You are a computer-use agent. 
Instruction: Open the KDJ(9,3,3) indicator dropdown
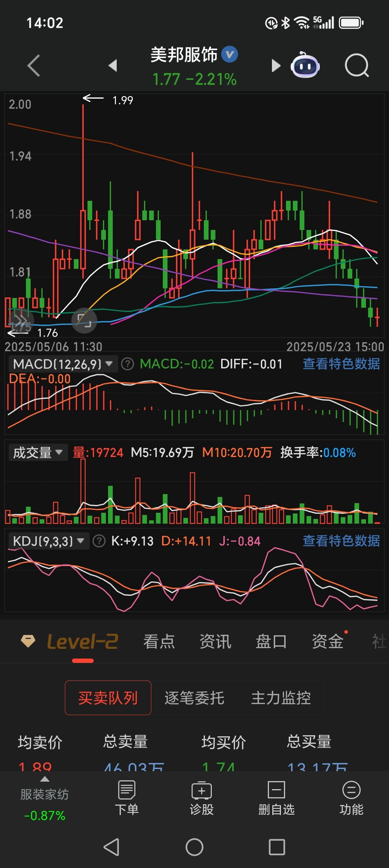[x=49, y=541]
